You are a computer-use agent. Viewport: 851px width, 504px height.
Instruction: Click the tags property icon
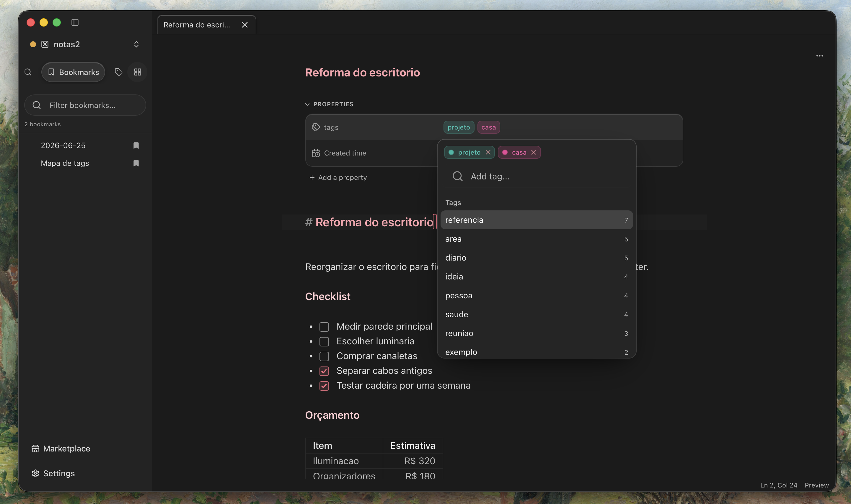click(316, 127)
